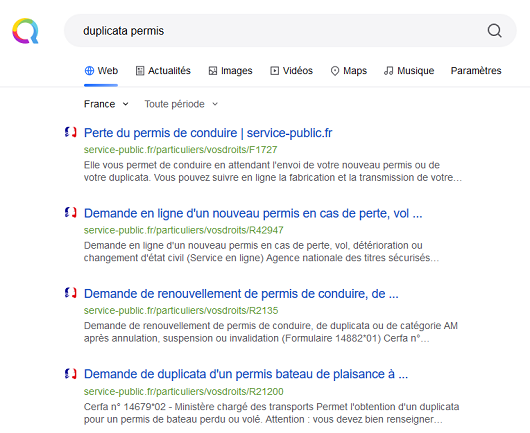Image resolution: width=530 pixels, height=433 pixels.
Task: Switch to the Web tab
Action: [101, 71]
